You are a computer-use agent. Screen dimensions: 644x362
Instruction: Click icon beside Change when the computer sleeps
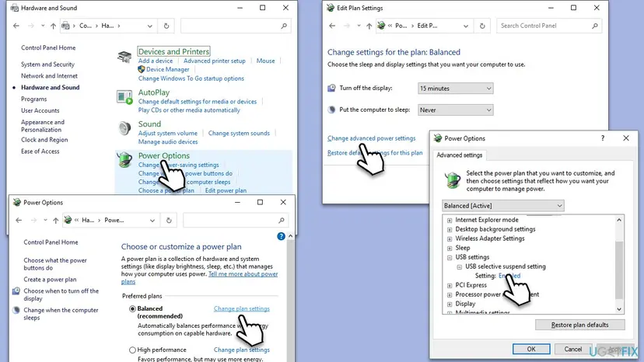(x=16, y=310)
